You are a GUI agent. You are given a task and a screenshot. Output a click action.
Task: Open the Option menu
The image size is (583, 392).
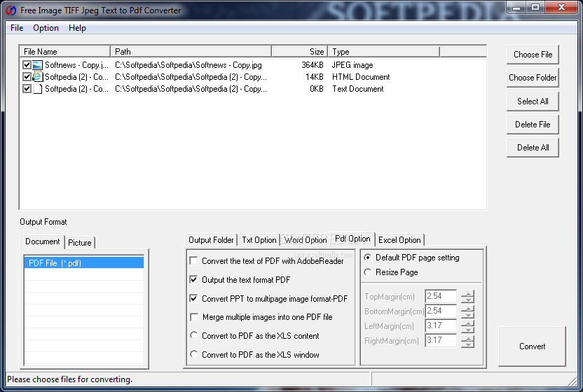coord(46,28)
